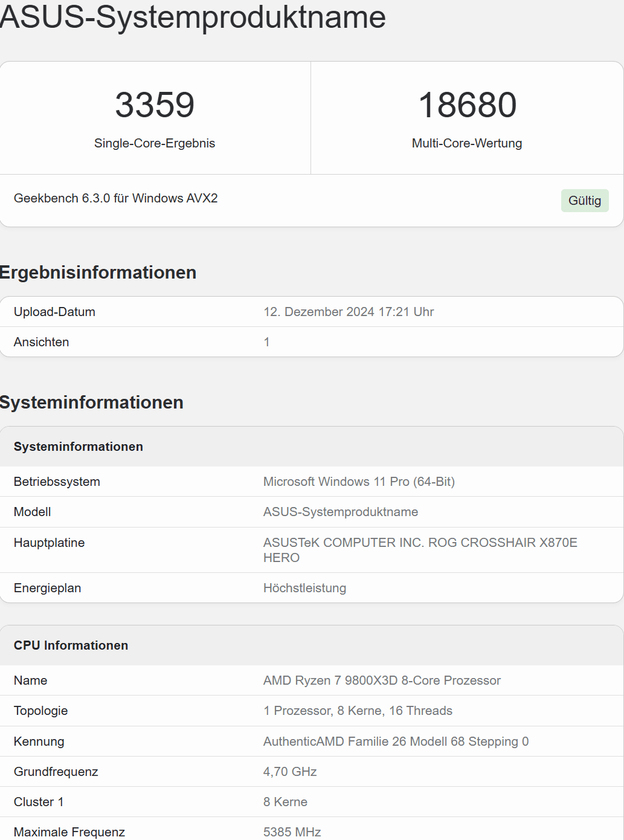The height and width of the screenshot is (840, 624).
Task: Select the 'Kennung' row label
Action: point(39,741)
